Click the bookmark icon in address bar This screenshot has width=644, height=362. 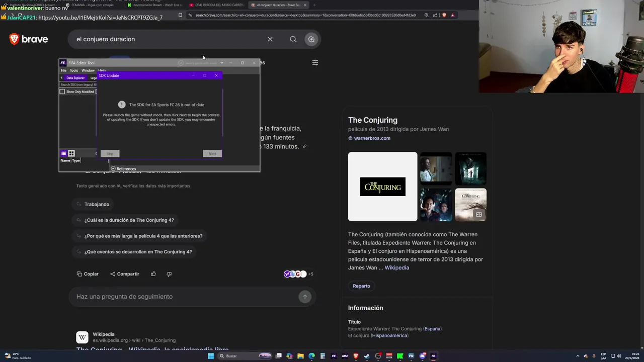coord(180,15)
